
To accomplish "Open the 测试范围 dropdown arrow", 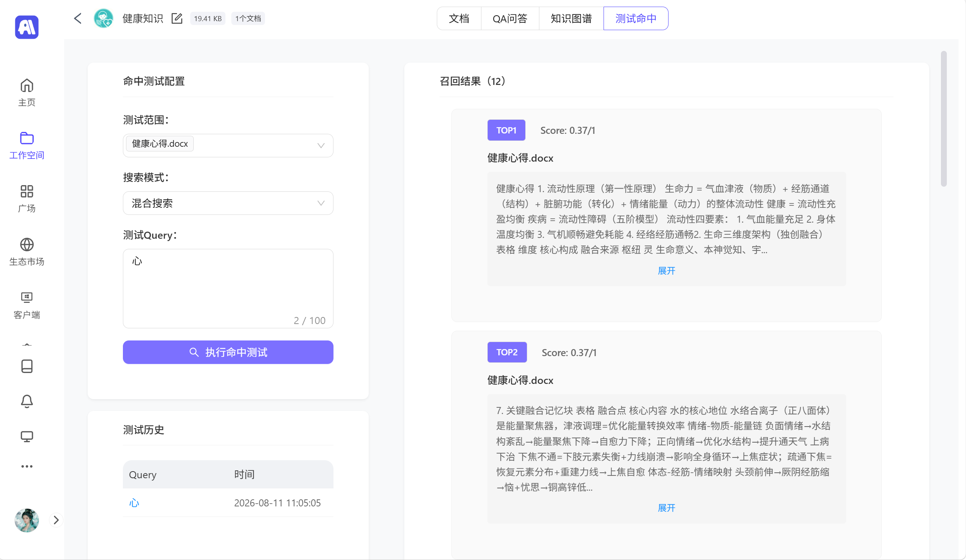I will [321, 146].
